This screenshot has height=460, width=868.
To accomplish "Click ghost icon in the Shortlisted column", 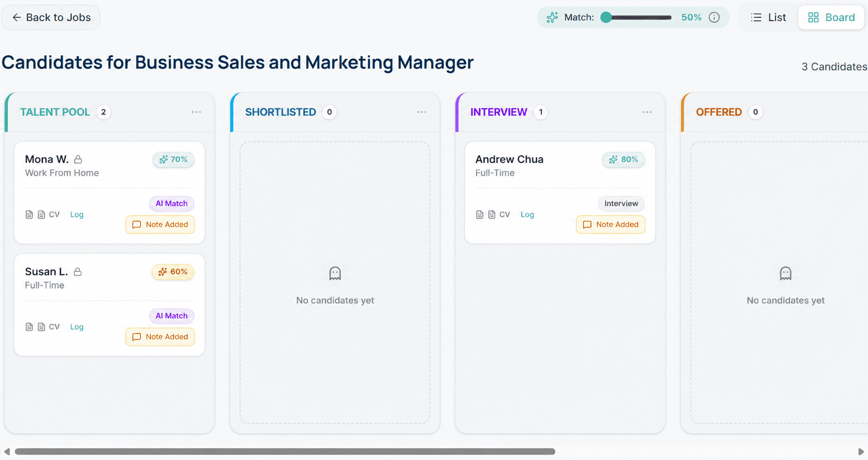I will coord(335,274).
